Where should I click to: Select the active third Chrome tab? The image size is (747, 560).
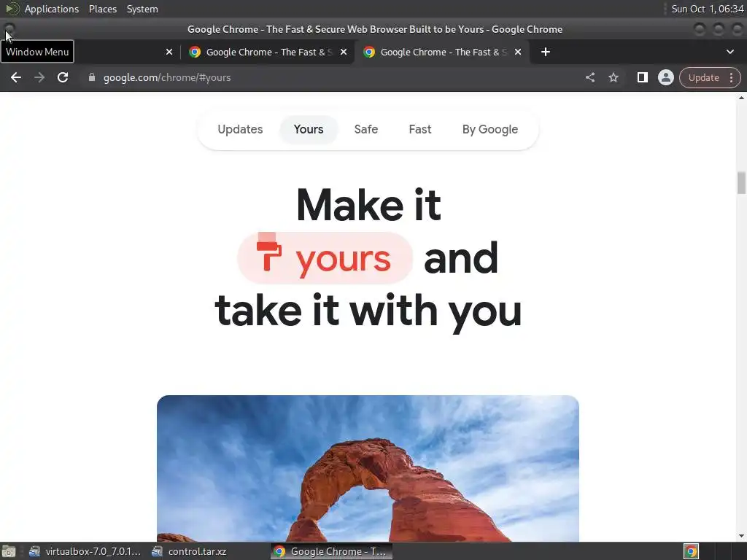coord(441,52)
